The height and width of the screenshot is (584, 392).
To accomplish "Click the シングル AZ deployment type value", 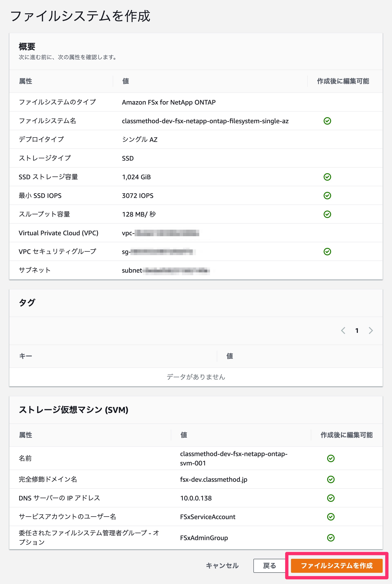I will (x=140, y=140).
